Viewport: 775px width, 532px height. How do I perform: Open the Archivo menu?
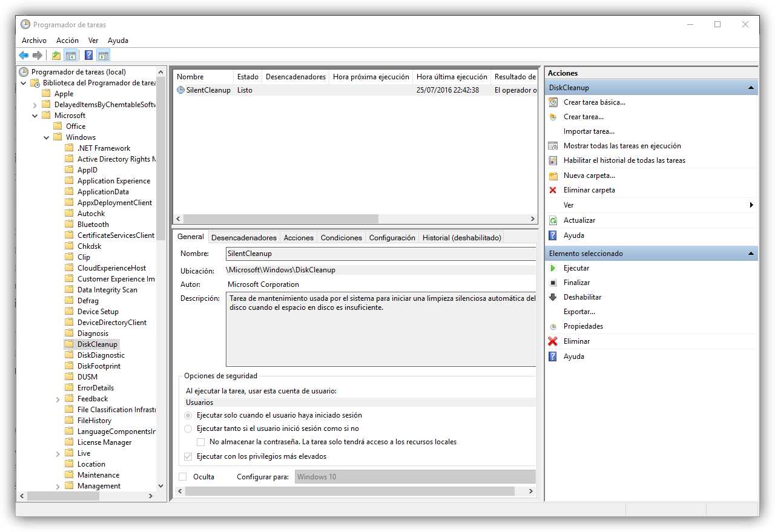[34, 41]
